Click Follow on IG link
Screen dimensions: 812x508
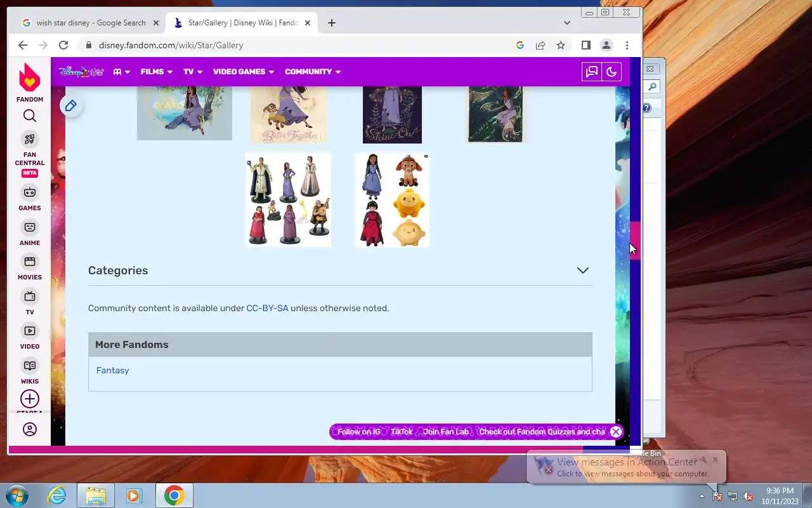(359, 432)
